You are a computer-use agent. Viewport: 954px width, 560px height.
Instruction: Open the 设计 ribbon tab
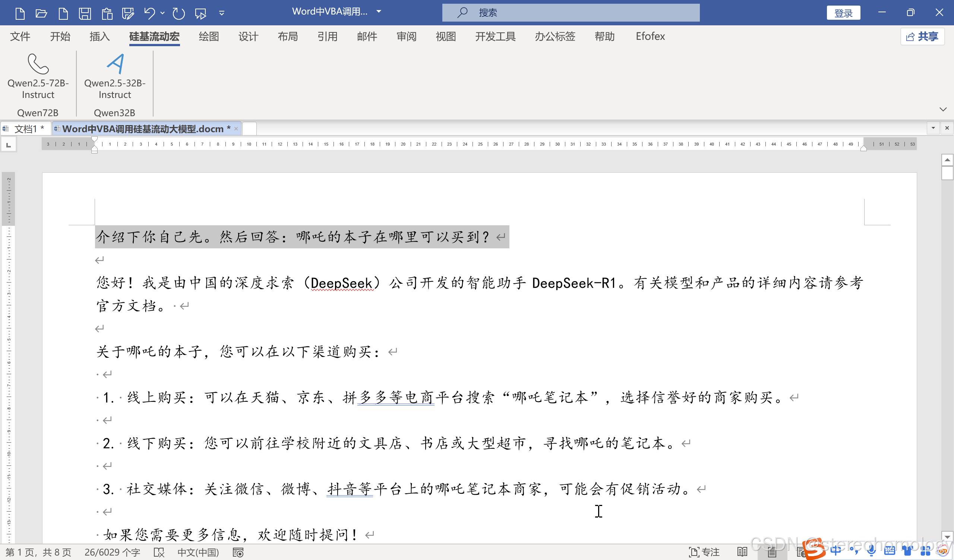pyautogui.click(x=248, y=36)
